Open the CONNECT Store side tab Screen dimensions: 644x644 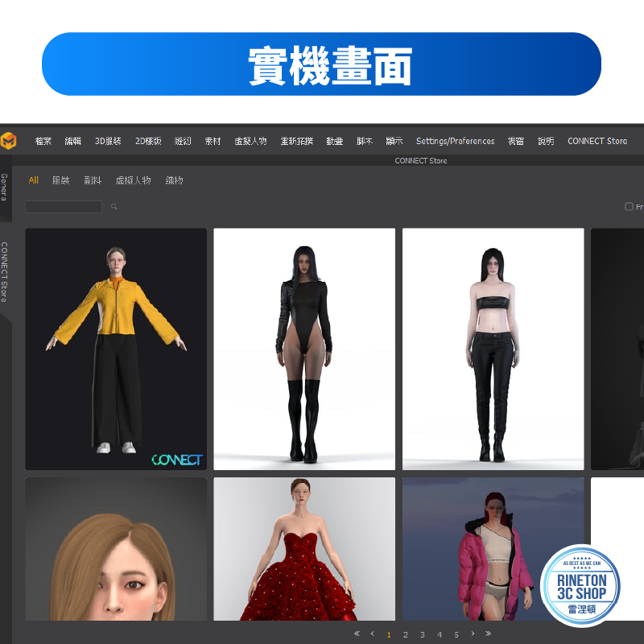pos(5,272)
